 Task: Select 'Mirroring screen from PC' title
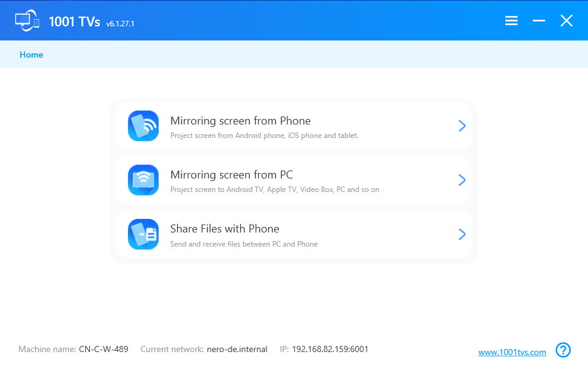pos(232,175)
